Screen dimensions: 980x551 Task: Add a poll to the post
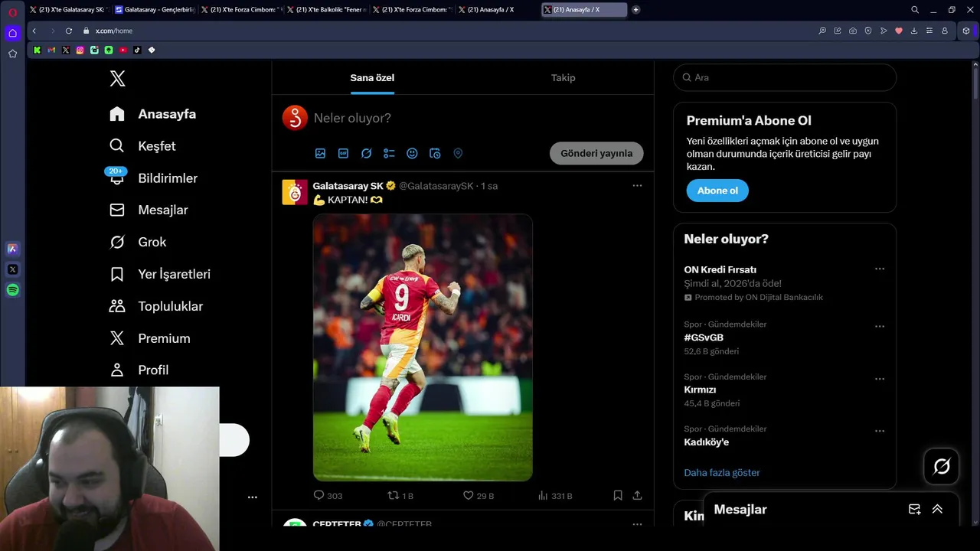tap(389, 153)
